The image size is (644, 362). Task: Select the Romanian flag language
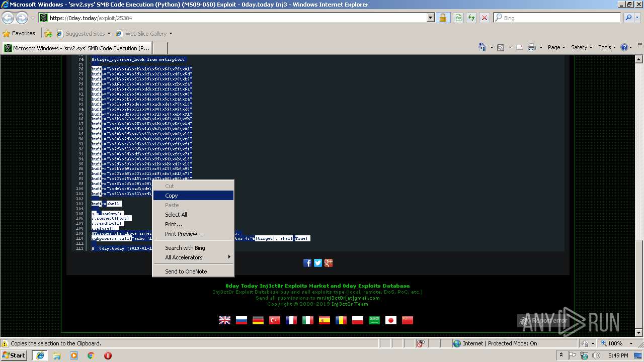point(341,320)
